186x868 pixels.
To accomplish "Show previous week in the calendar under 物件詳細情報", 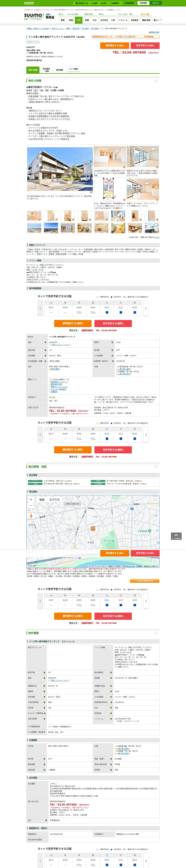I will pyautogui.click(x=40, y=308).
